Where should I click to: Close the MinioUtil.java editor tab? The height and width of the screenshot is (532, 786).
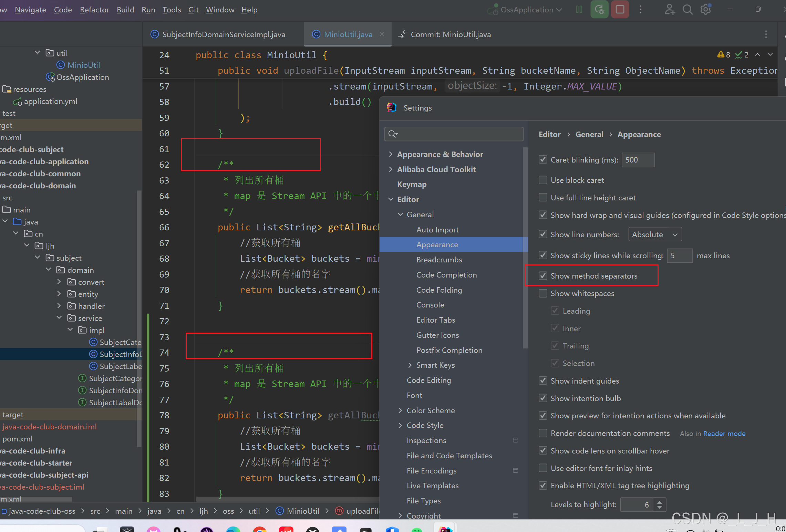click(382, 34)
